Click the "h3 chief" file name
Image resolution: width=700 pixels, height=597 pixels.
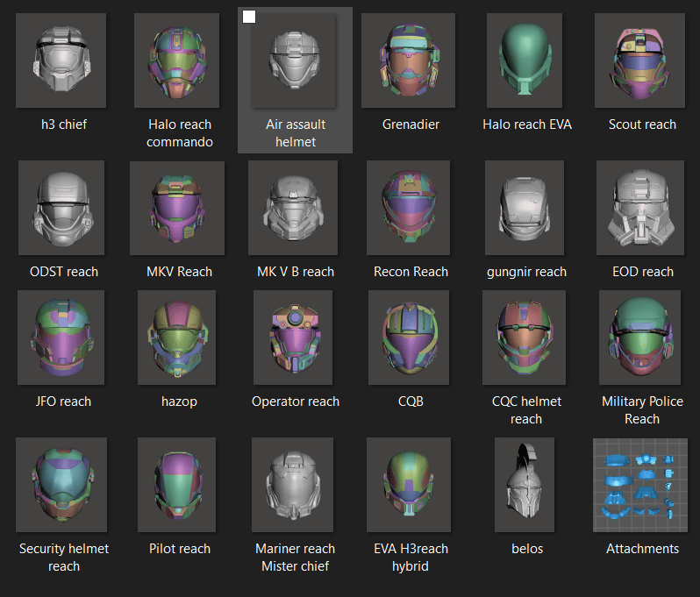point(64,124)
